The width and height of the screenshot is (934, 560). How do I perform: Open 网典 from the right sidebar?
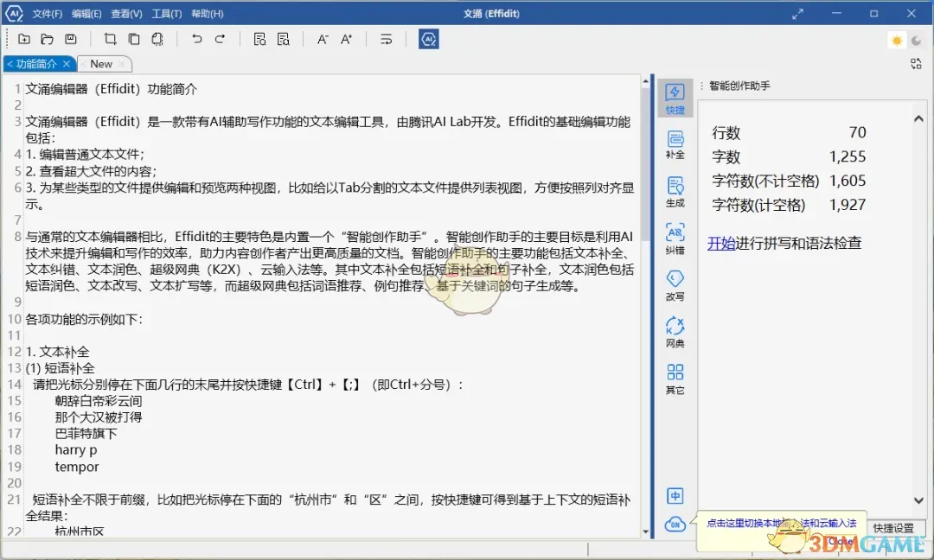675,333
